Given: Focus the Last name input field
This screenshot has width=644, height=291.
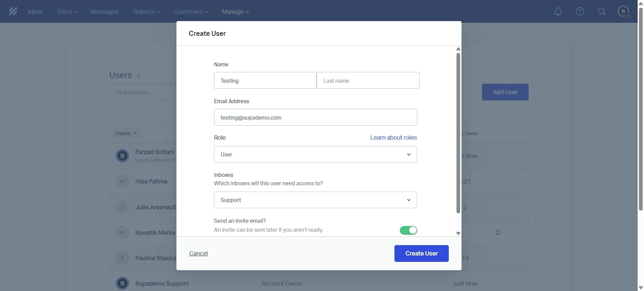Looking at the screenshot, I should [x=368, y=81].
